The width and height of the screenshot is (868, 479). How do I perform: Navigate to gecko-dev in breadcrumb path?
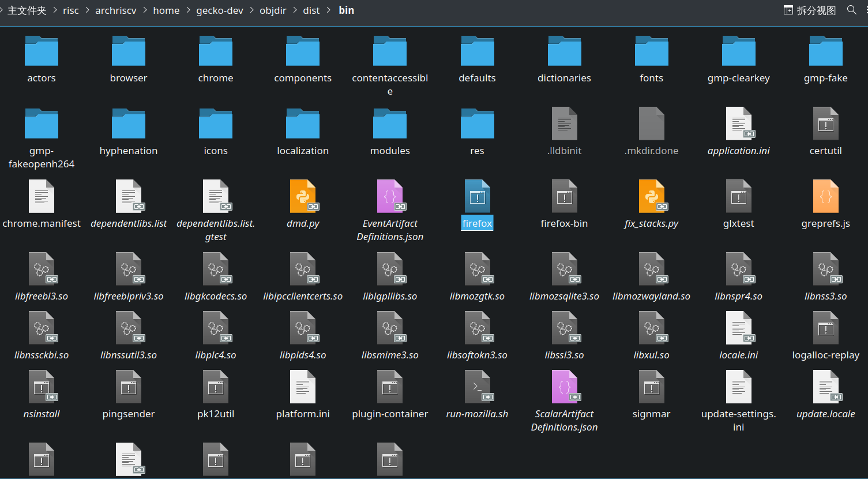pyautogui.click(x=220, y=10)
